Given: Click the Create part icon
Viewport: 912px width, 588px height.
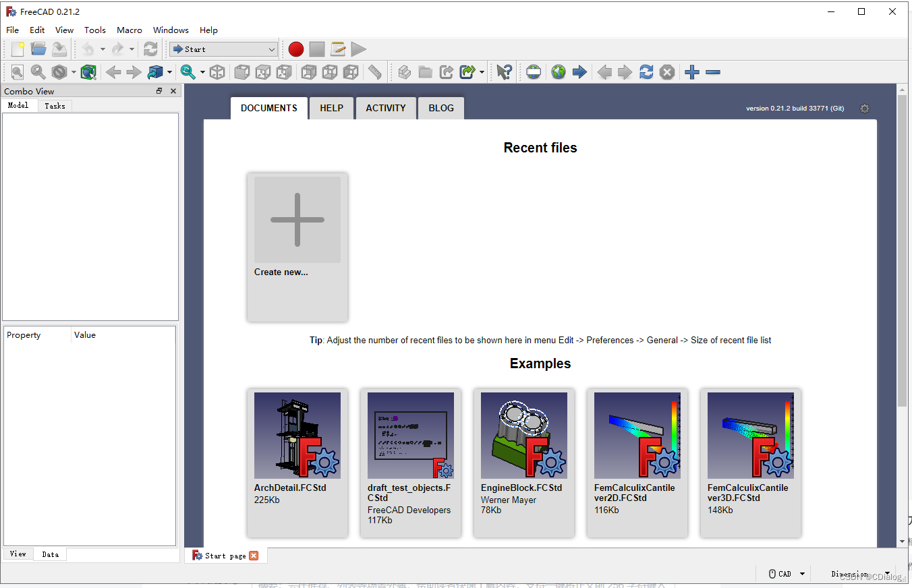Looking at the screenshot, I should tap(405, 72).
